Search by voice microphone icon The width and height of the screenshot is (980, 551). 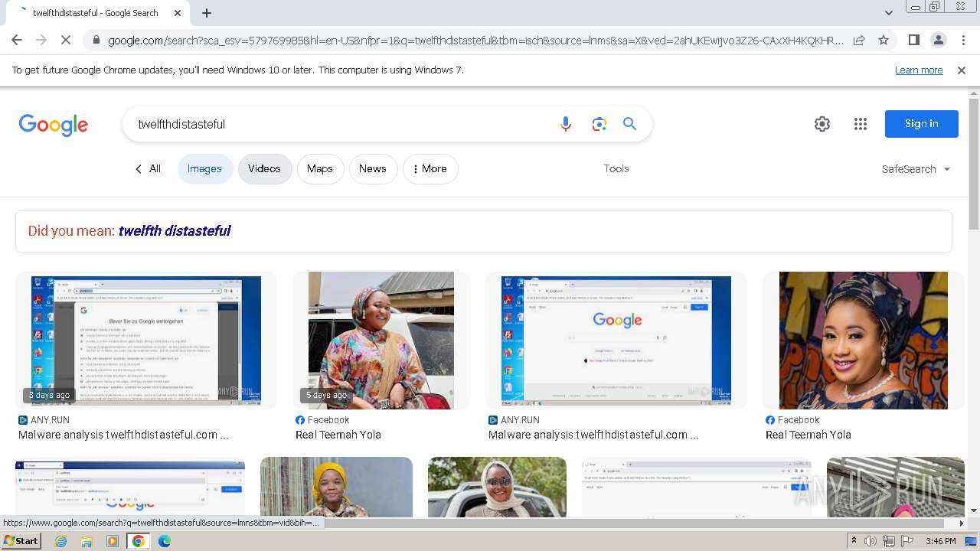click(566, 124)
